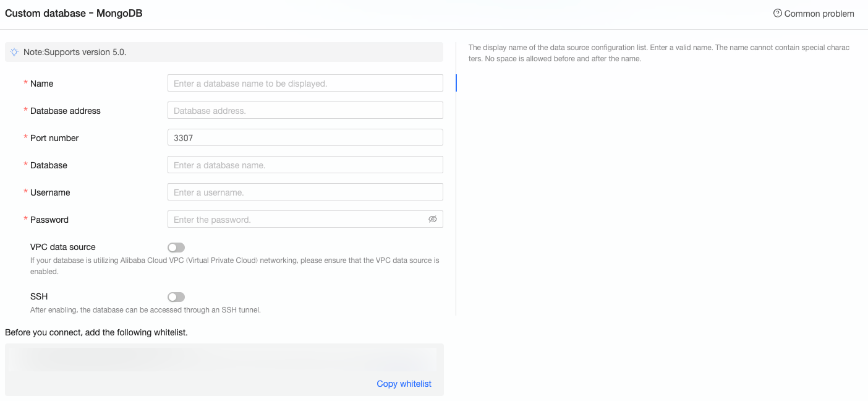Click the Database name input box
This screenshot has width=868, height=401.
pyautogui.click(x=305, y=165)
